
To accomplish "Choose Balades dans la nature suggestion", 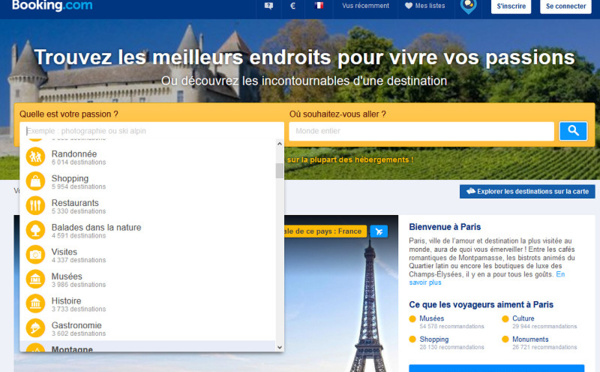I will (x=96, y=227).
